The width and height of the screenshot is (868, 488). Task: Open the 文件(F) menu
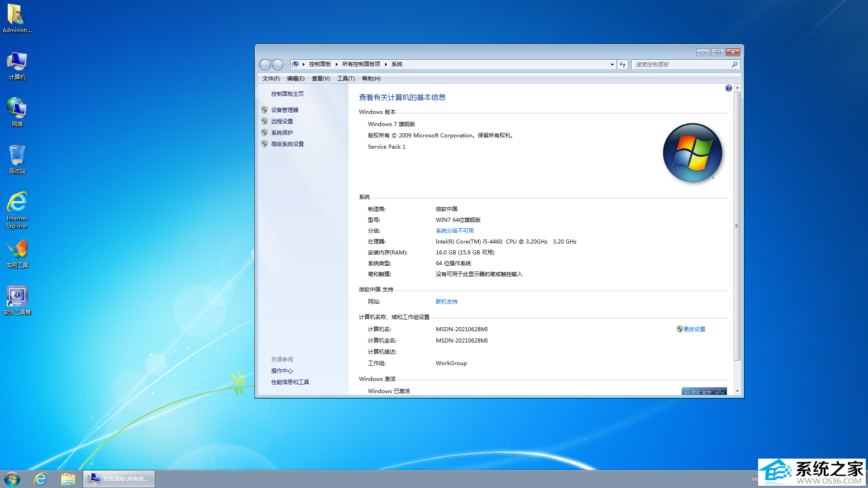(x=271, y=79)
